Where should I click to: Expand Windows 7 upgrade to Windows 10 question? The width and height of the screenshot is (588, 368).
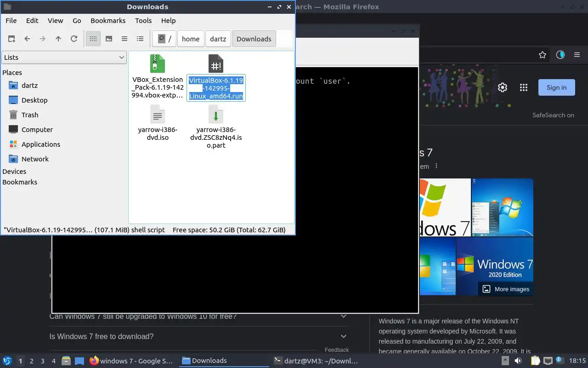pyautogui.click(x=199, y=316)
